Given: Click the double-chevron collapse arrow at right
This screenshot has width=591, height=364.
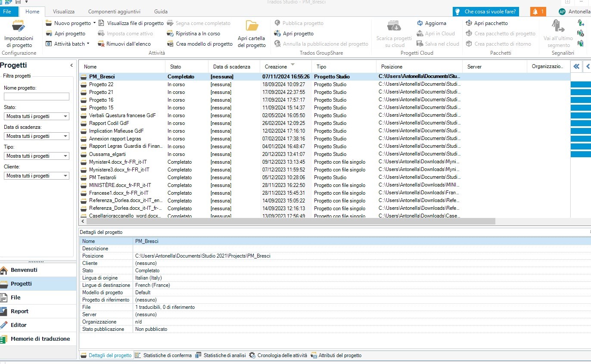Looking at the screenshot, I should point(576,66).
